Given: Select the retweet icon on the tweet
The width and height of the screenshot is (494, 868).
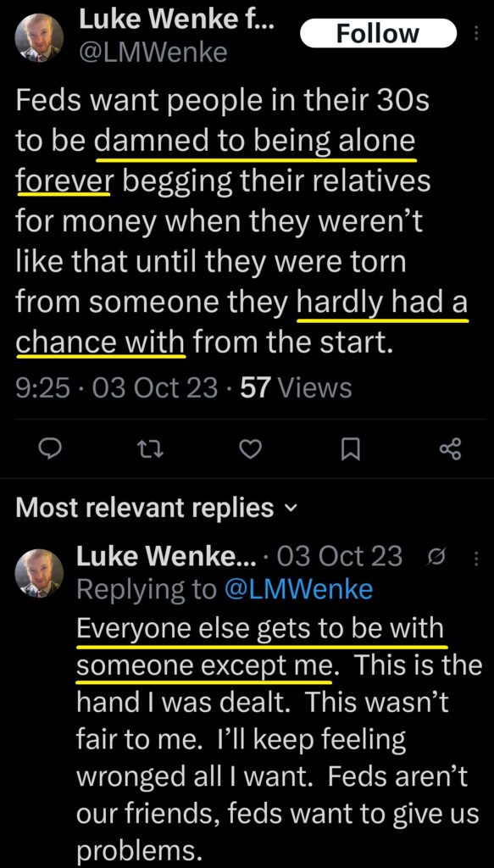Looking at the screenshot, I should coord(151,449).
